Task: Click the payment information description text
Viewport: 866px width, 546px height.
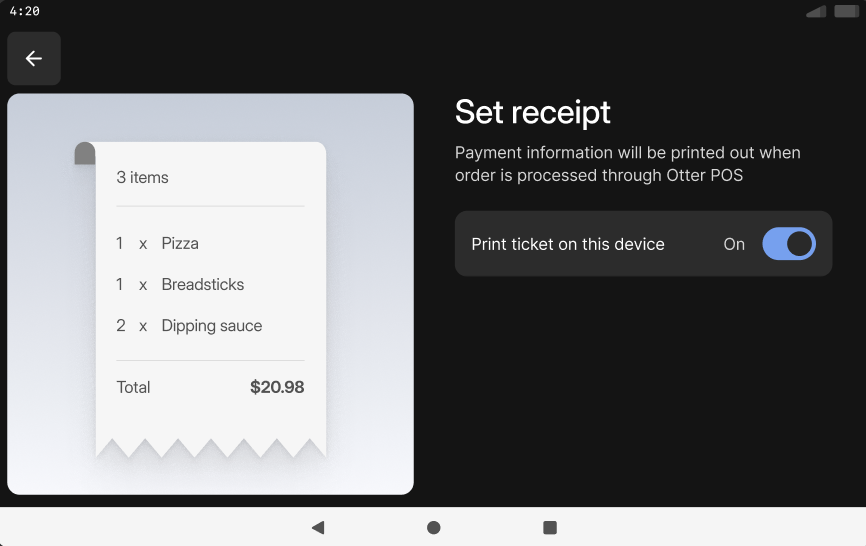Action: click(627, 164)
